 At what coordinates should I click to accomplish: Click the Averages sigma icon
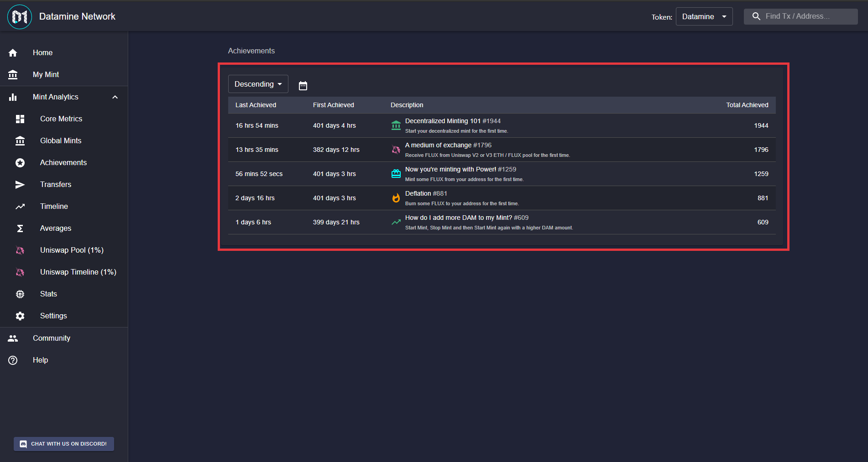pos(20,228)
